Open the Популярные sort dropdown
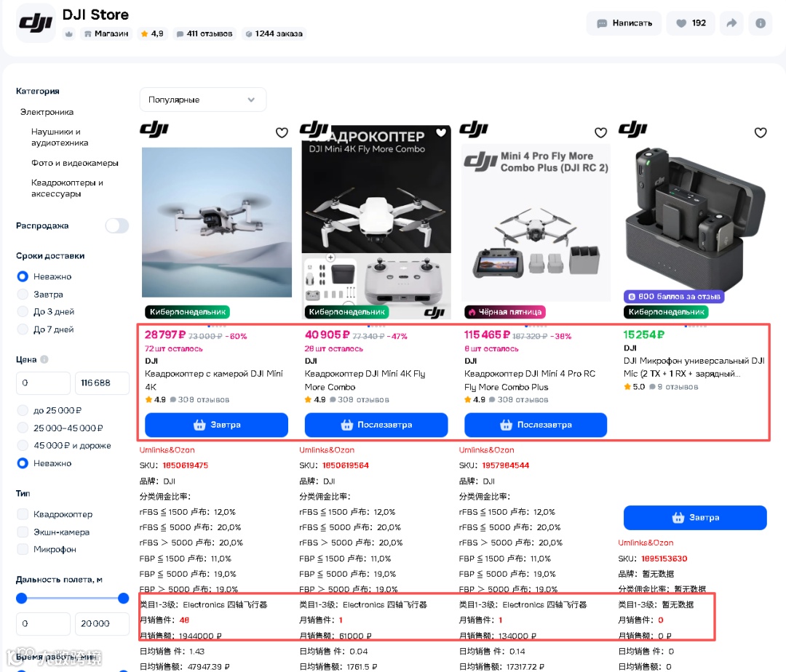This screenshot has height=672, width=786. coord(202,100)
